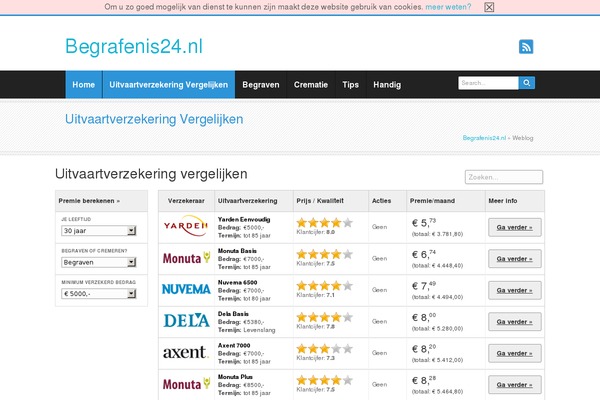Click Ga verder for Monuta Basis
Screen dimensions: 600x400
pyautogui.click(x=515, y=259)
